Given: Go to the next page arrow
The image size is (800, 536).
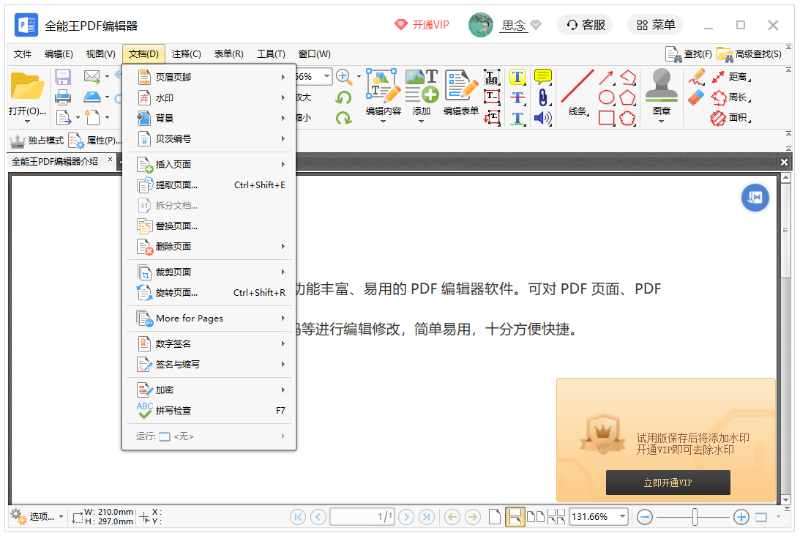Looking at the screenshot, I should coord(406,517).
